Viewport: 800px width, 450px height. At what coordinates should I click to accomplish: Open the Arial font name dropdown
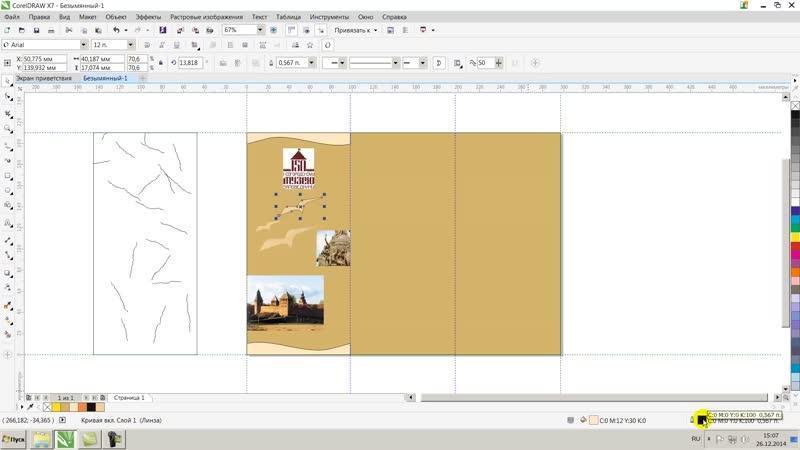(84, 45)
